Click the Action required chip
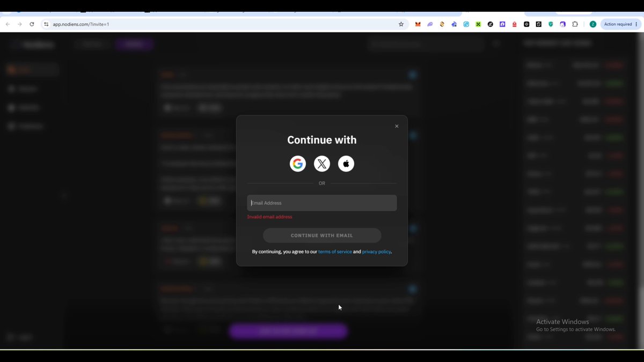 (x=621, y=24)
